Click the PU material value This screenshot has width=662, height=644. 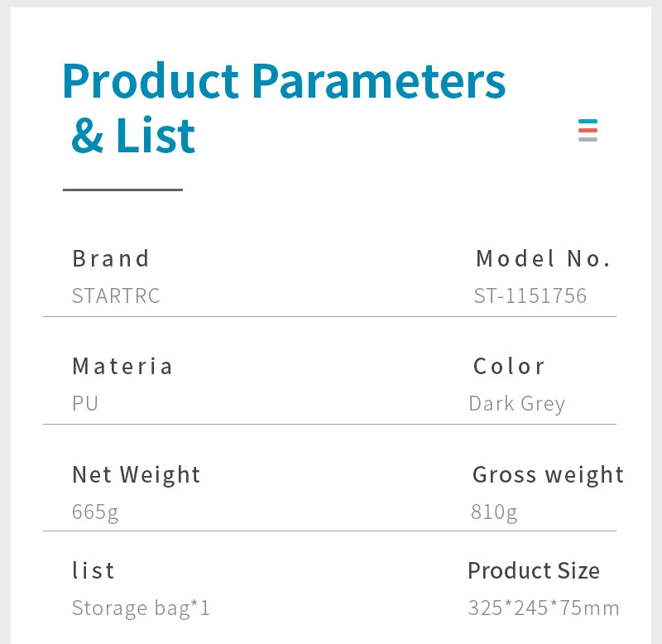[x=85, y=403]
